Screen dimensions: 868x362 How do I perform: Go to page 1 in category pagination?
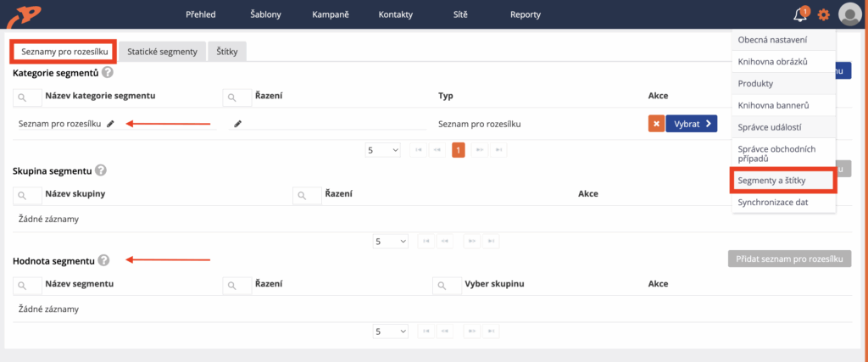coord(458,150)
